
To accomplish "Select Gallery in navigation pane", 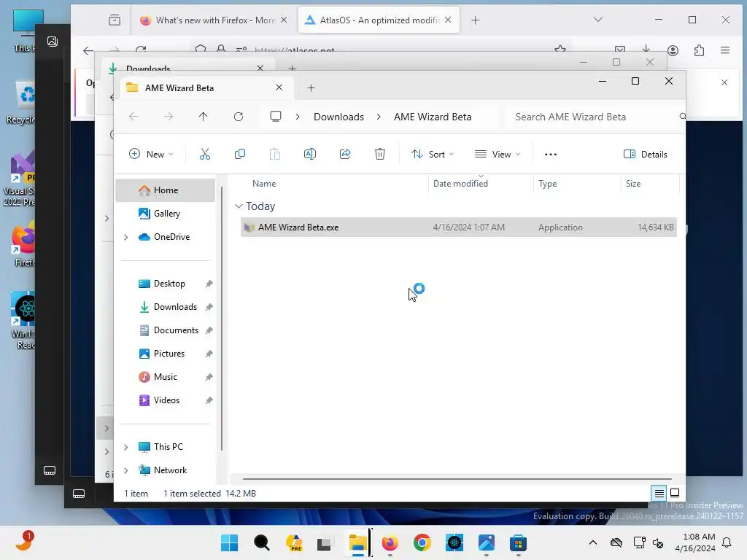I will 166,214.
